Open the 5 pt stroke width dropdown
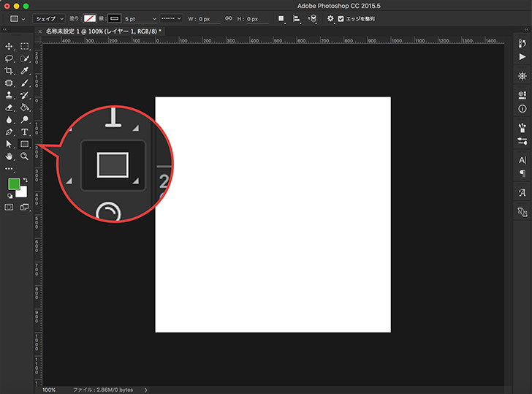The height and width of the screenshot is (394, 532). (x=140, y=19)
